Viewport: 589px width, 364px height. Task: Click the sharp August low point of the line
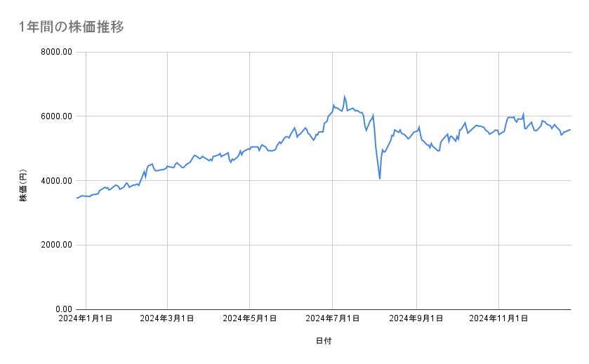(x=380, y=179)
